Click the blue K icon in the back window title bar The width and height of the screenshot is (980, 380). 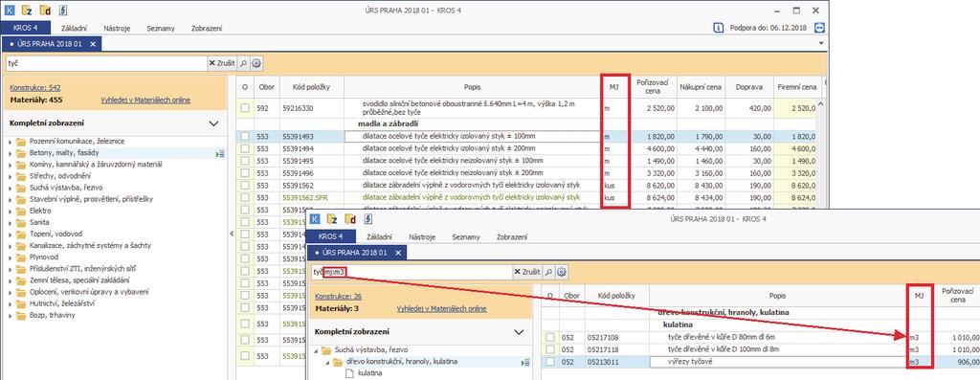coord(10,10)
